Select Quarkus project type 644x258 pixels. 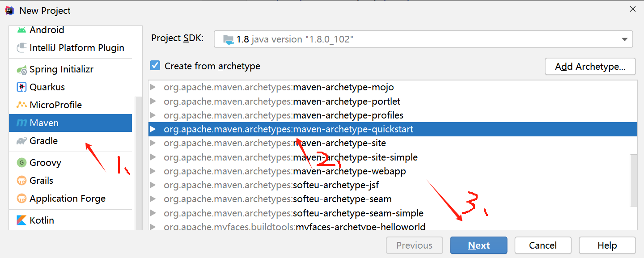70,87
